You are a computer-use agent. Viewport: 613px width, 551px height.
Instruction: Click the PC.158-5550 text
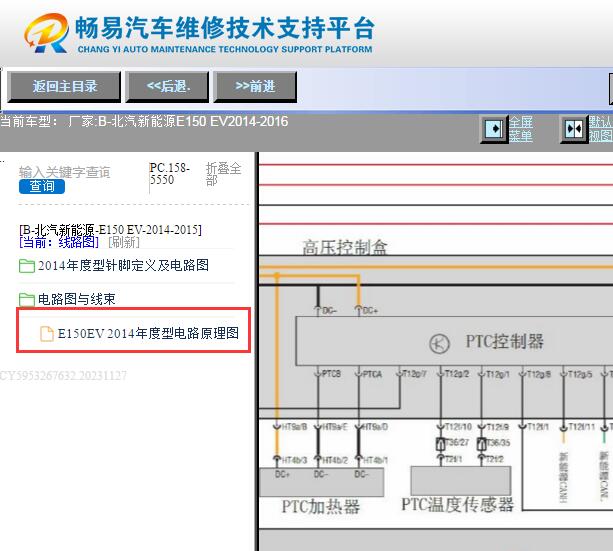click(x=170, y=174)
